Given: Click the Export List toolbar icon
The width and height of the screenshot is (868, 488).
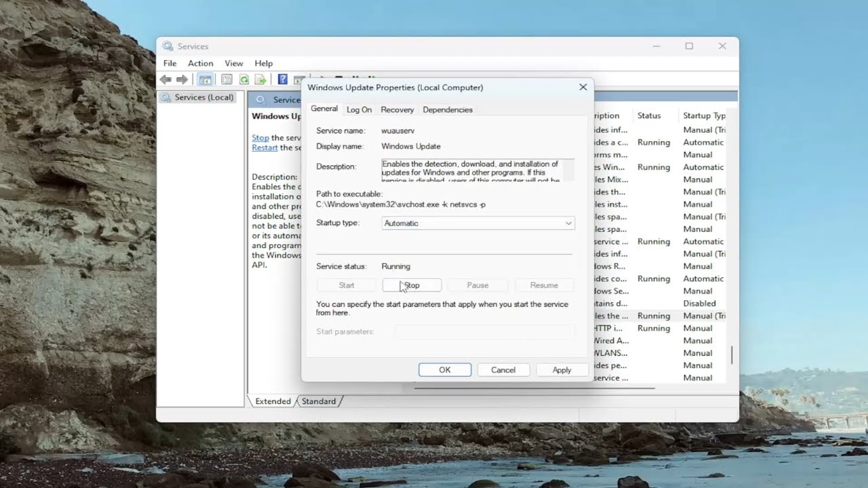Looking at the screenshot, I should [x=260, y=80].
